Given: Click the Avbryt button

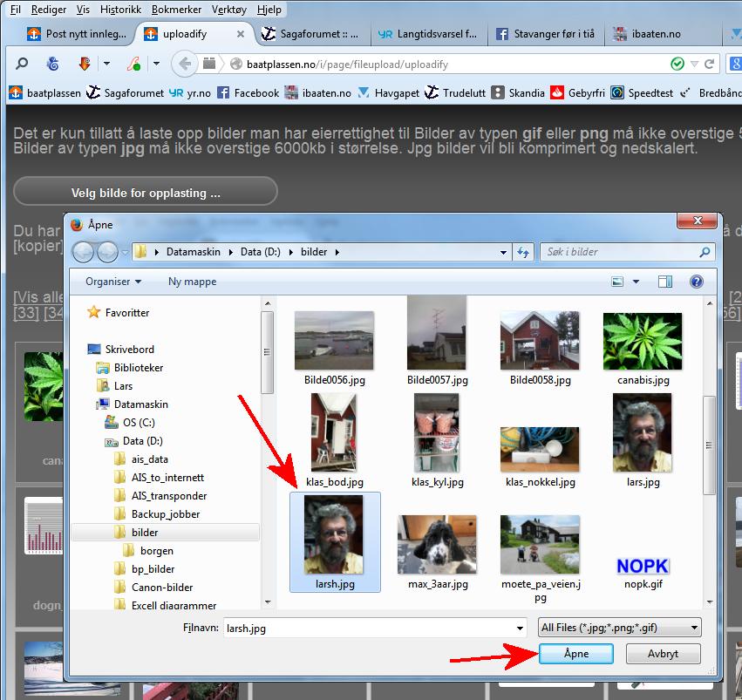Looking at the screenshot, I should coord(663,654).
